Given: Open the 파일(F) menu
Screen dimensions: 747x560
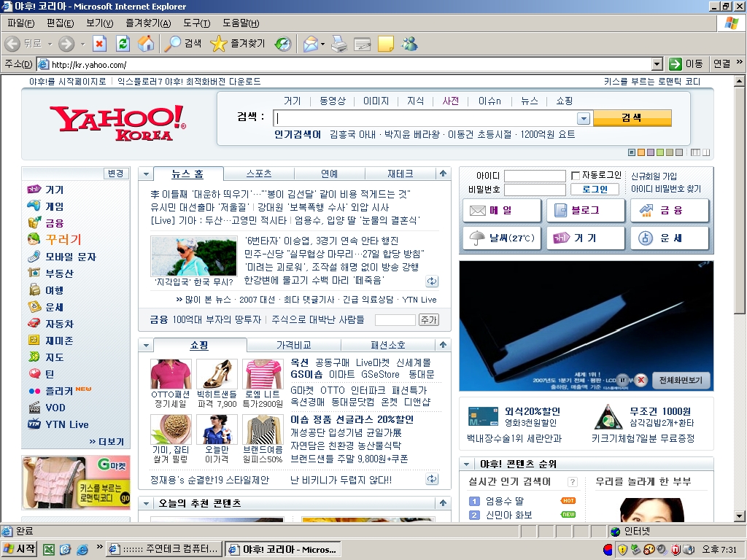Looking at the screenshot, I should point(21,23).
